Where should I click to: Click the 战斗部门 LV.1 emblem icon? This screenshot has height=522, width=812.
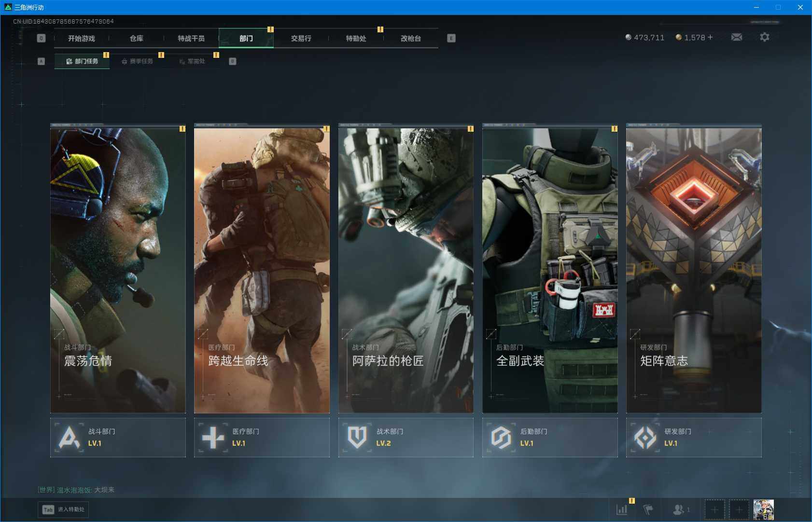[69, 438]
